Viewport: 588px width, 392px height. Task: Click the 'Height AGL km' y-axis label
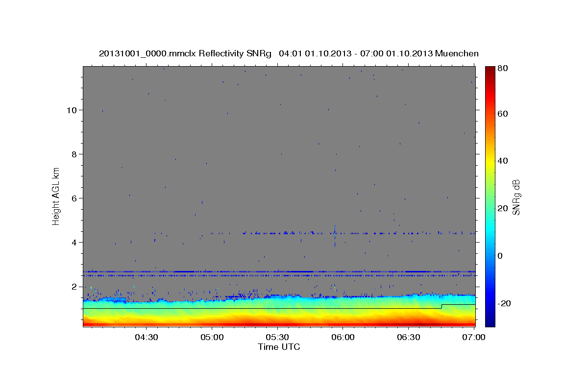pyautogui.click(x=56, y=196)
